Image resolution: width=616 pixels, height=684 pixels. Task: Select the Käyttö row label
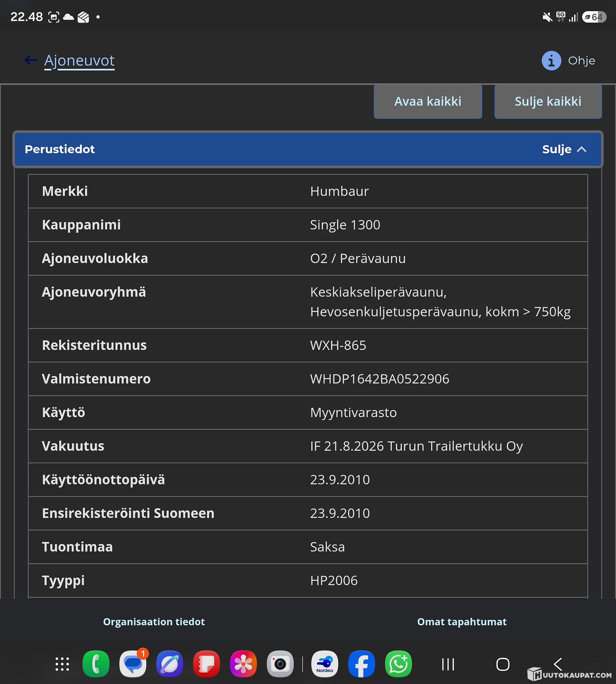coord(63,413)
